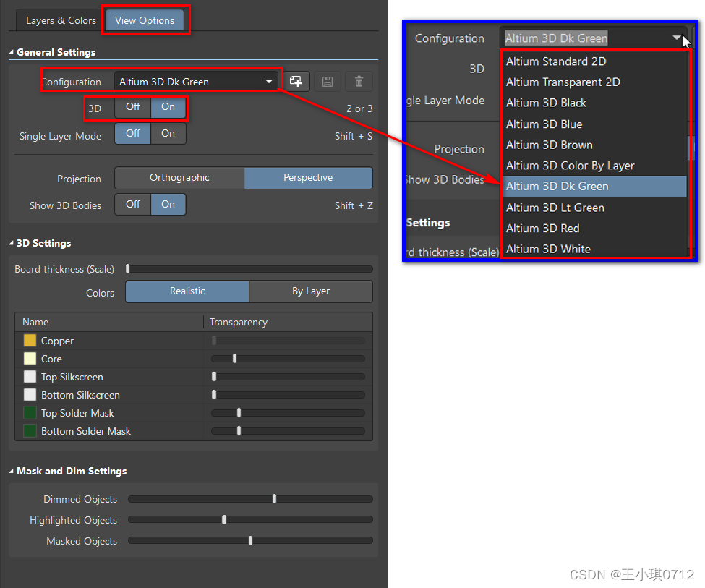Click the Masked Objects slider
705x588 pixels.
250,540
